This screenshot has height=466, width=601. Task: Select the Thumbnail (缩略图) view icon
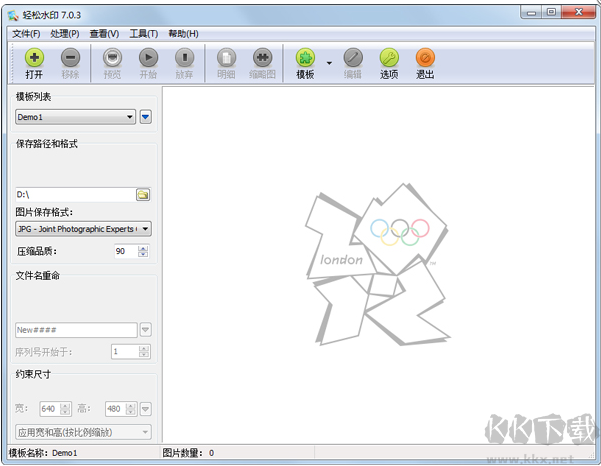pyautogui.click(x=263, y=58)
